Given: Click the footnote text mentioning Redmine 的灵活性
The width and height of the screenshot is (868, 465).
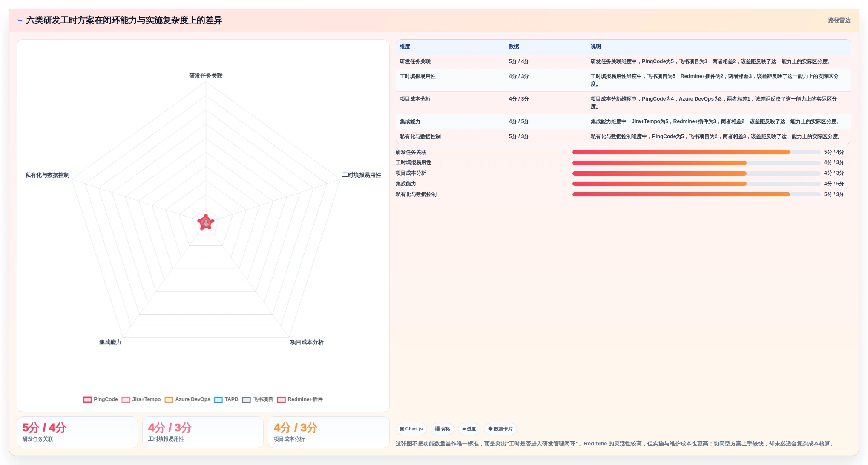Looking at the screenshot, I should [615, 444].
